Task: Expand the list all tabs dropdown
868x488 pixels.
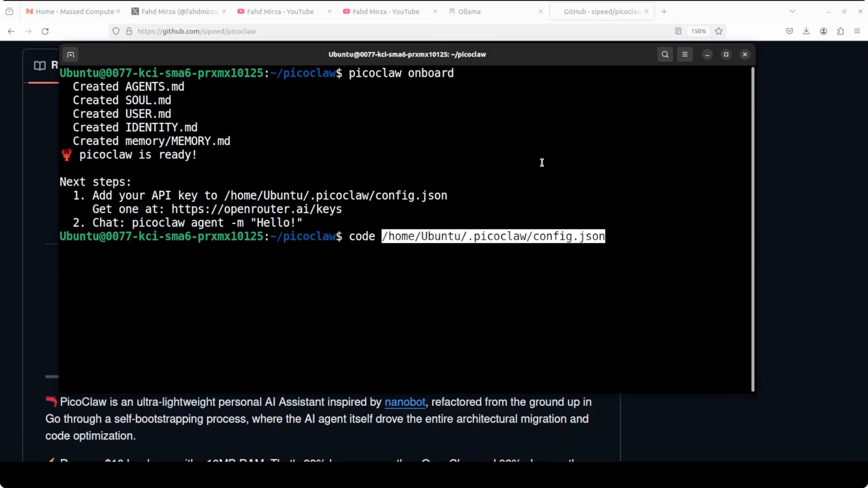Action: point(793,12)
